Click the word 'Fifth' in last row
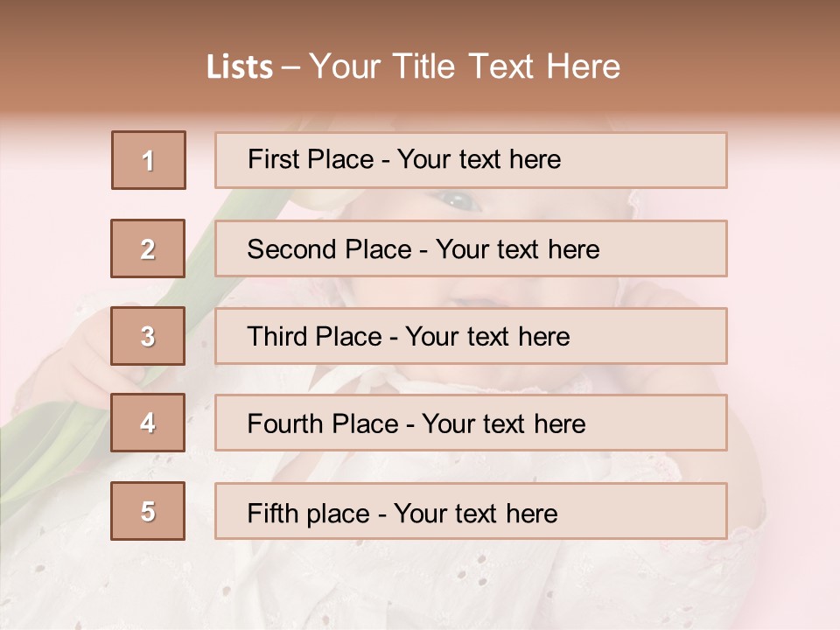The height and width of the screenshot is (630, 840). click(x=272, y=513)
